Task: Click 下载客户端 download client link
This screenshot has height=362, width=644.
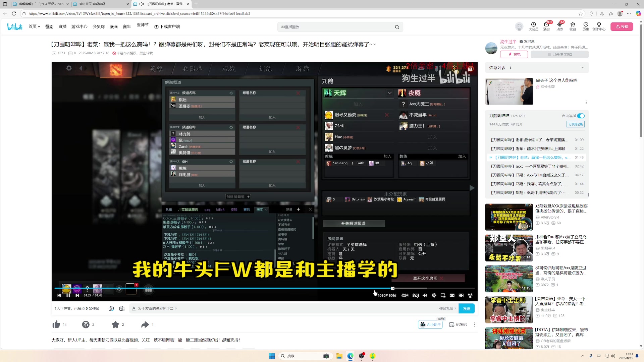Action: click(167, 26)
